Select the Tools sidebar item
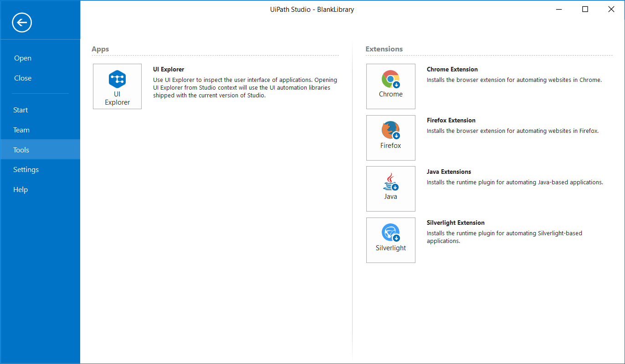The width and height of the screenshot is (625, 364). [40, 150]
